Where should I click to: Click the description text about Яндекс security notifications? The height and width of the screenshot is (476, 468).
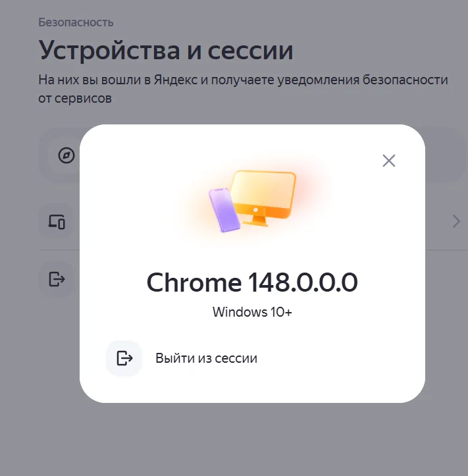point(243,89)
